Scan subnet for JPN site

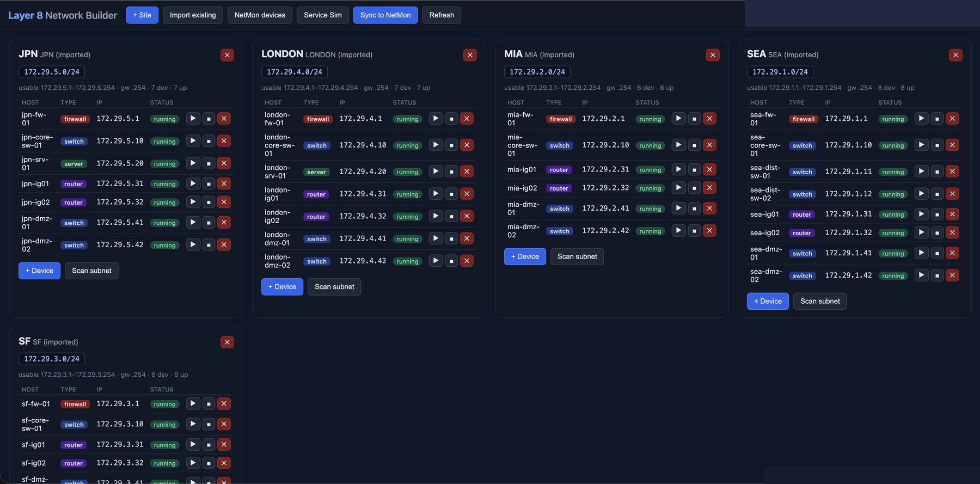pyautogui.click(x=91, y=271)
